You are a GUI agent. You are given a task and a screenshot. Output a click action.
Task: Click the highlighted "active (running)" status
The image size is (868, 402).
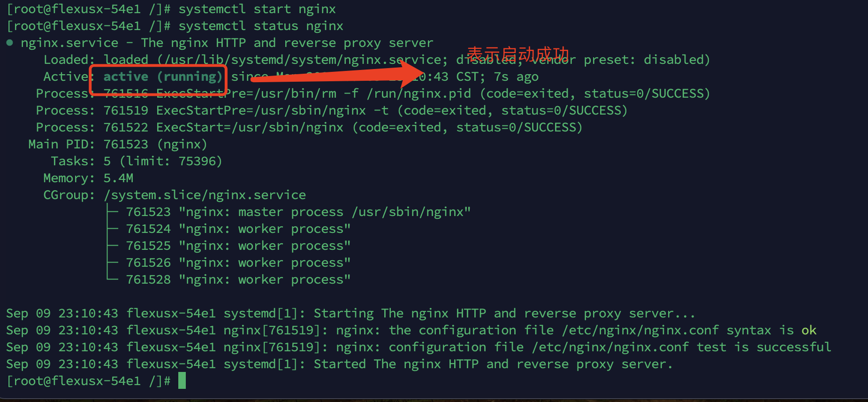click(x=162, y=77)
